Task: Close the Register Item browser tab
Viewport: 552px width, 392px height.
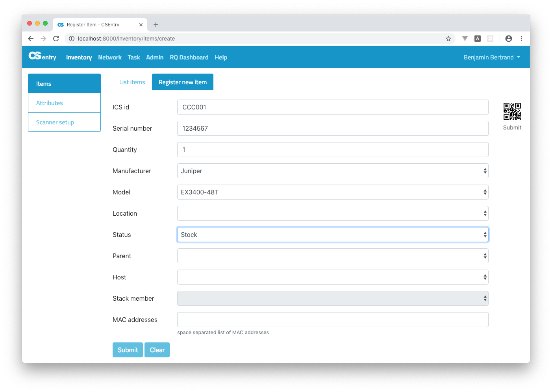Action: point(141,25)
